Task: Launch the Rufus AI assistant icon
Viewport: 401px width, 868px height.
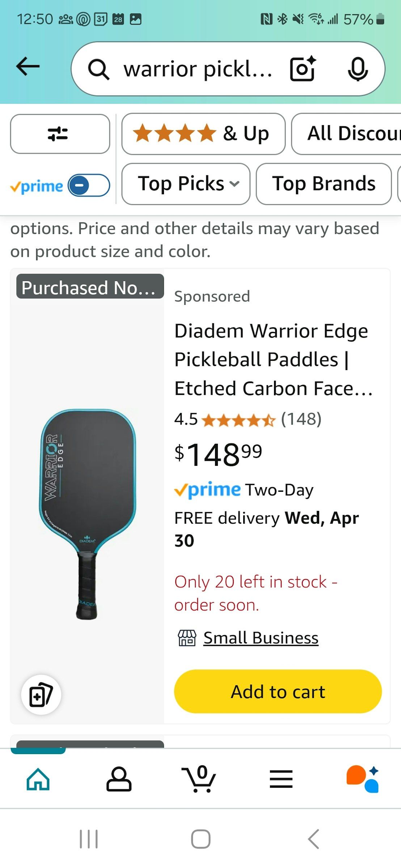Action: click(362, 779)
